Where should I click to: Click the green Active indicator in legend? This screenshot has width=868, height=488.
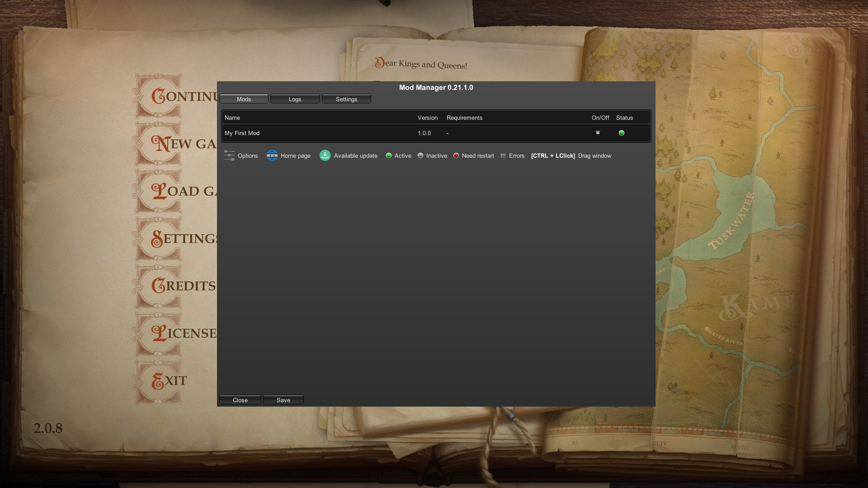(389, 155)
